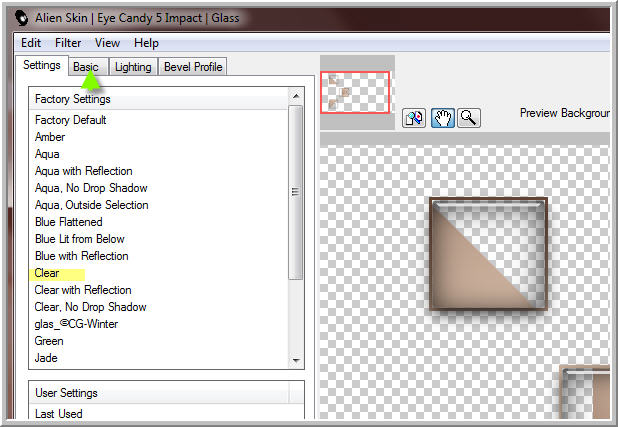The image size is (618, 427).
Task: Switch to the Basic tab
Action: point(88,67)
